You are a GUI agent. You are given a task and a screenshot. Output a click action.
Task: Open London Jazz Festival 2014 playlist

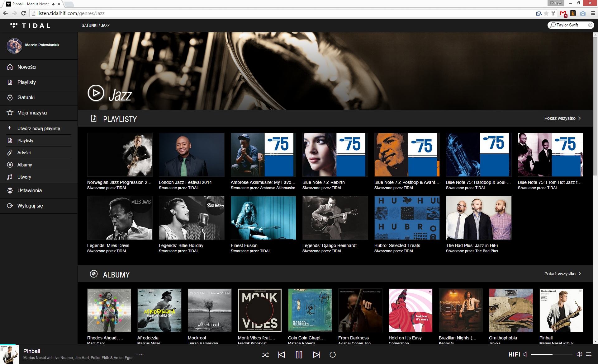coord(192,155)
